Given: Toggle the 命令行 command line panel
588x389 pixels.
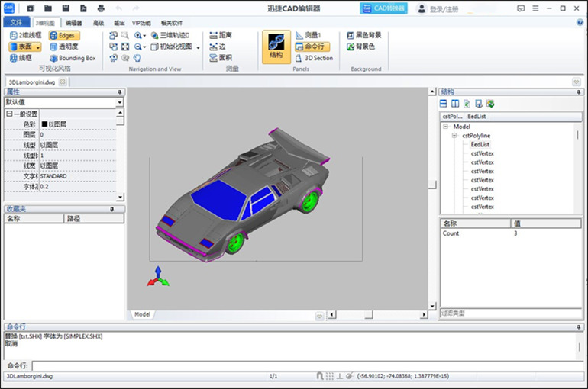Looking at the screenshot, I should [x=312, y=47].
